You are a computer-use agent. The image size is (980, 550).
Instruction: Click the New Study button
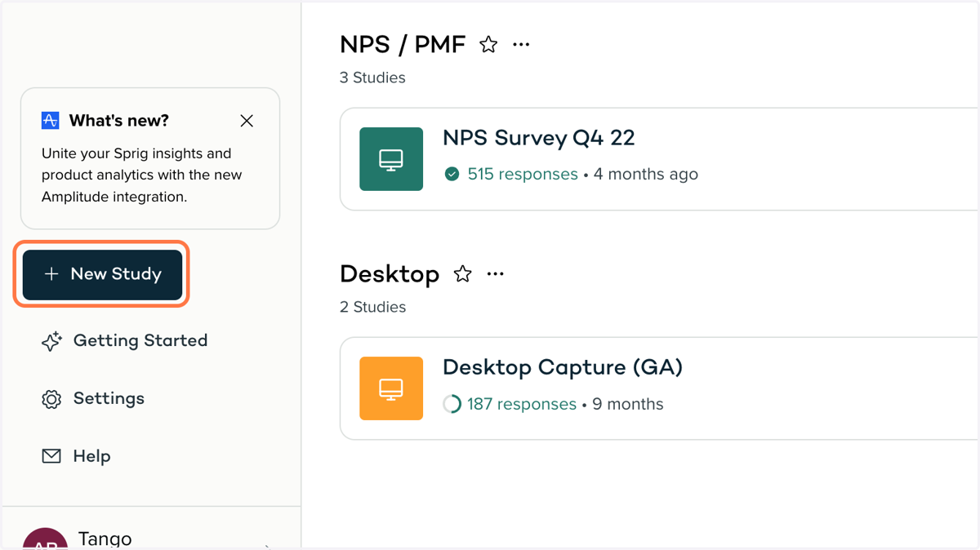click(x=102, y=274)
